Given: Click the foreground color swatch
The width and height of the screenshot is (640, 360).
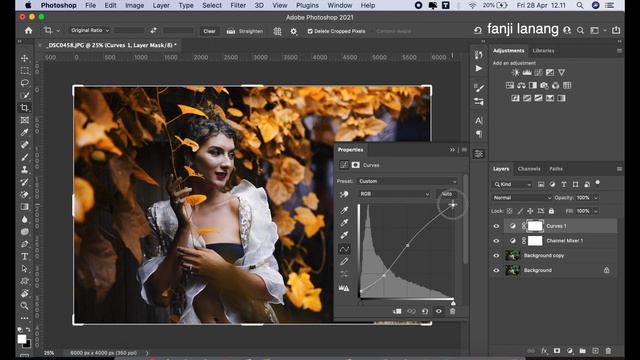Looking at the screenshot, I should (x=22, y=339).
